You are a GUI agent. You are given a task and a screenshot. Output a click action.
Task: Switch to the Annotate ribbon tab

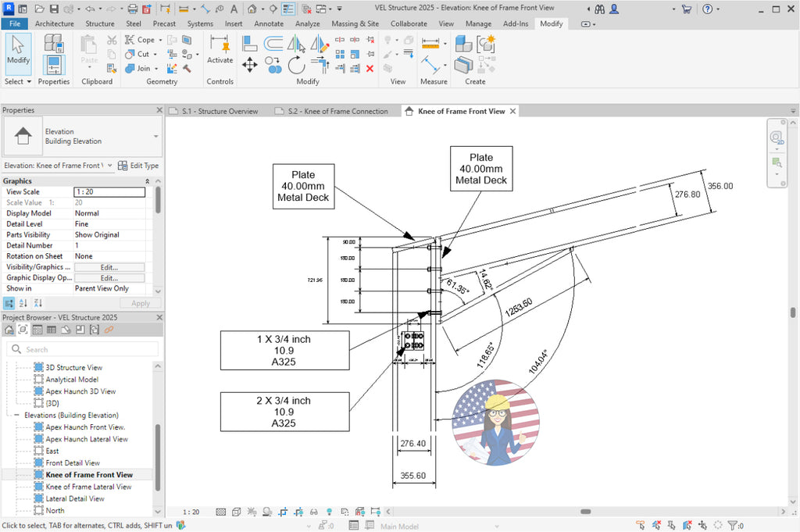point(269,23)
